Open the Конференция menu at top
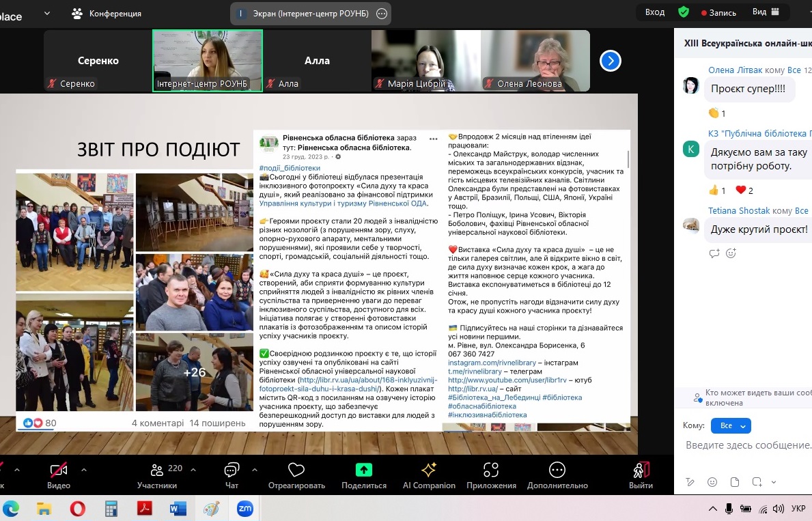 [107, 14]
